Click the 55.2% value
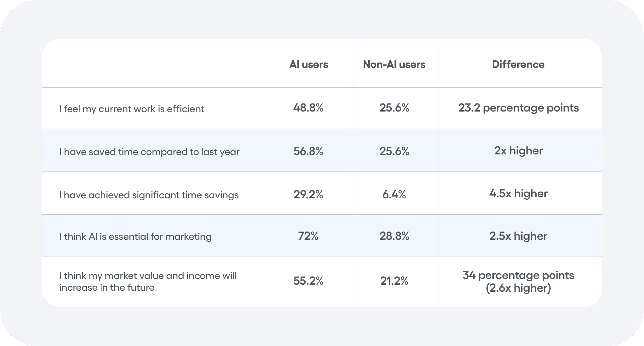The width and height of the screenshot is (644, 346). (308, 281)
